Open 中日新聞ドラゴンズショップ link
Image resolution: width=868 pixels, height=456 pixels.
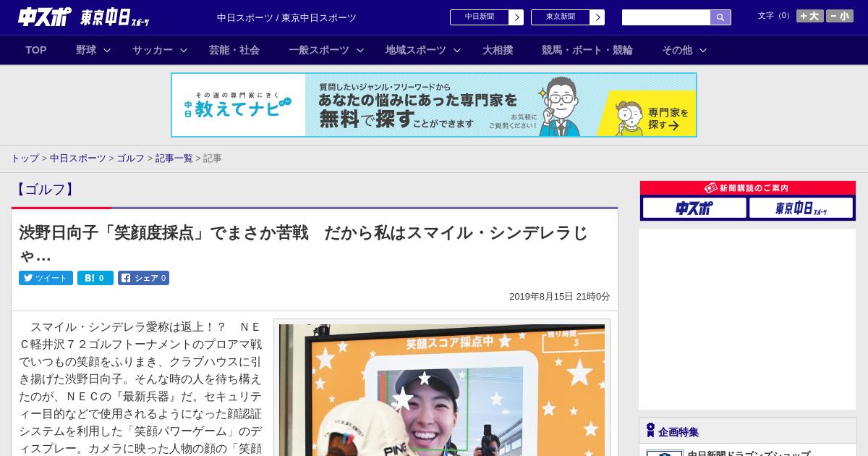click(749, 453)
